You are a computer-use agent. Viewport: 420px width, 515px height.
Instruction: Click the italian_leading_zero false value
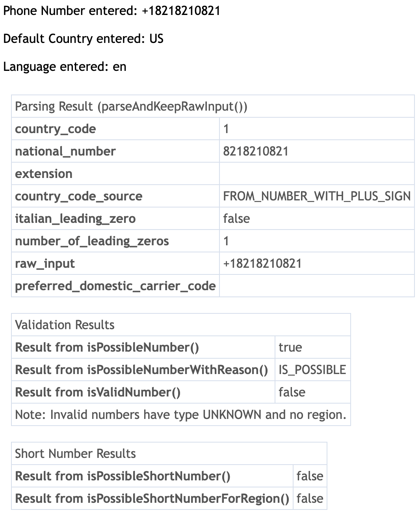236,219
